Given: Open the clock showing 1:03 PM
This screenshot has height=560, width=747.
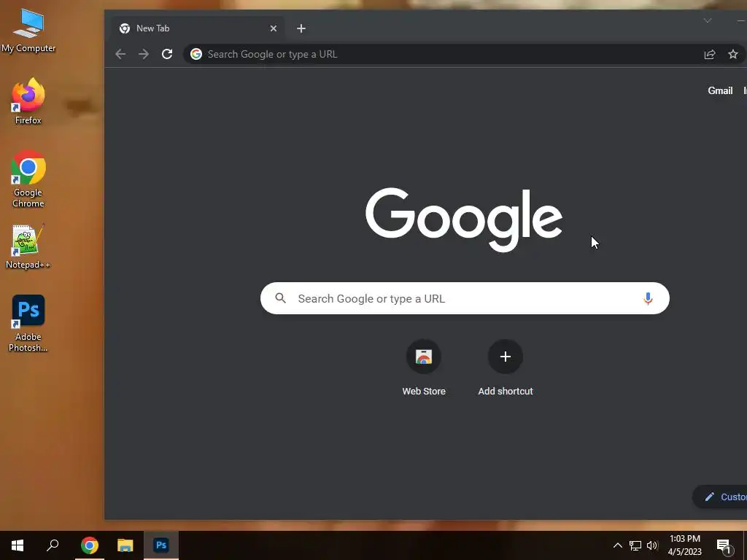Looking at the screenshot, I should coord(684,545).
